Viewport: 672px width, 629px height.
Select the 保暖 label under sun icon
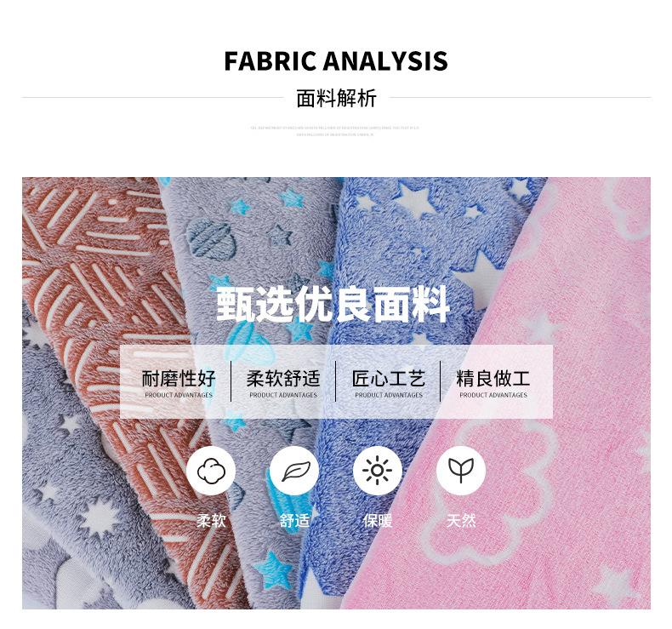click(x=378, y=521)
